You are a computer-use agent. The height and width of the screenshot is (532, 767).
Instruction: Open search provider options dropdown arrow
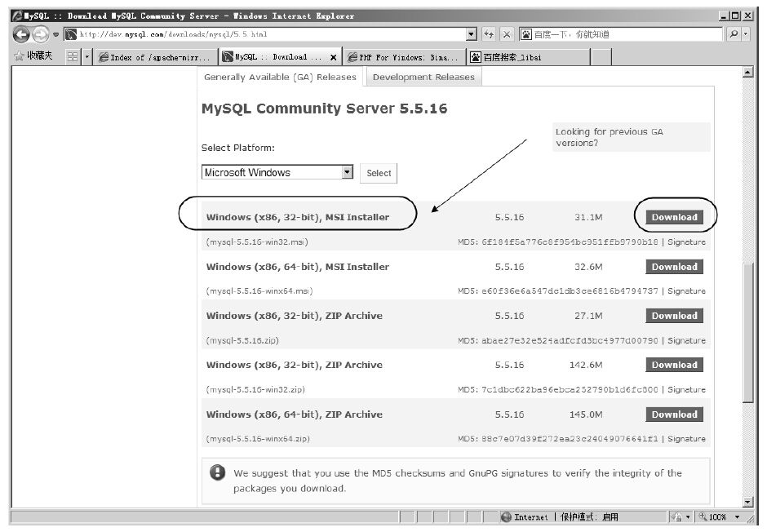(746, 34)
